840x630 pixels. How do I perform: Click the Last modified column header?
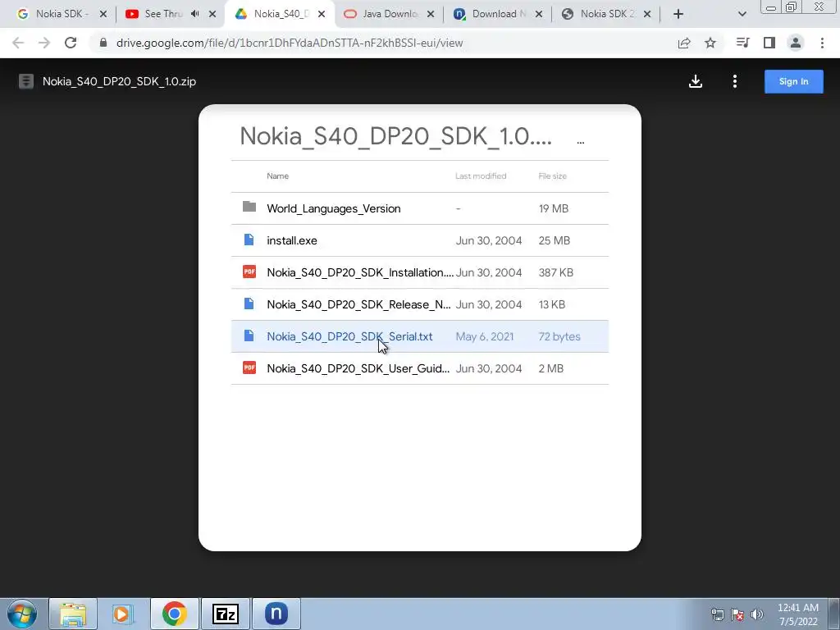pos(481,176)
